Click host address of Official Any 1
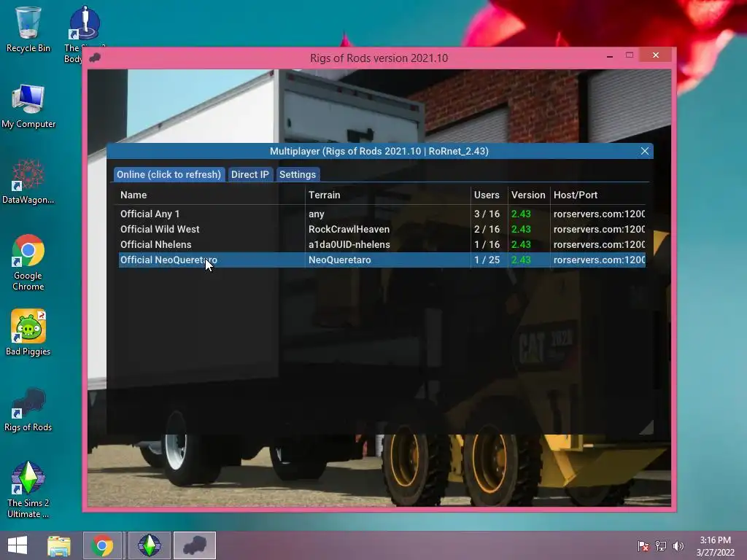747x560 pixels. point(600,214)
